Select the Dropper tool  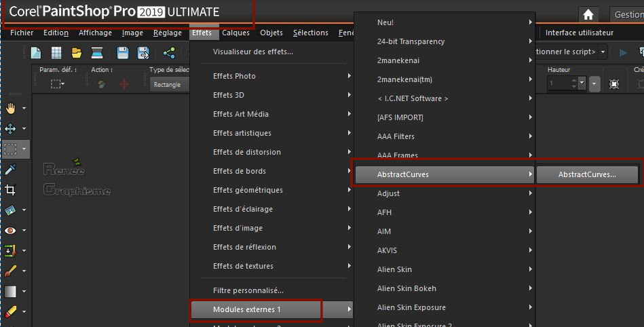click(10, 169)
